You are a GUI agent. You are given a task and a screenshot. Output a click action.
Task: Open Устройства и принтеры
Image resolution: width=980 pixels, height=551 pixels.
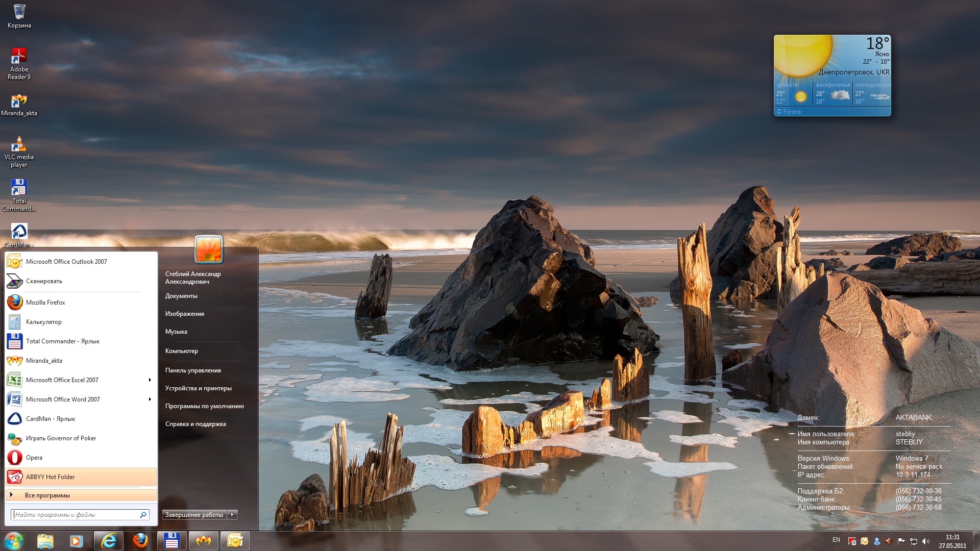[x=198, y=388]
